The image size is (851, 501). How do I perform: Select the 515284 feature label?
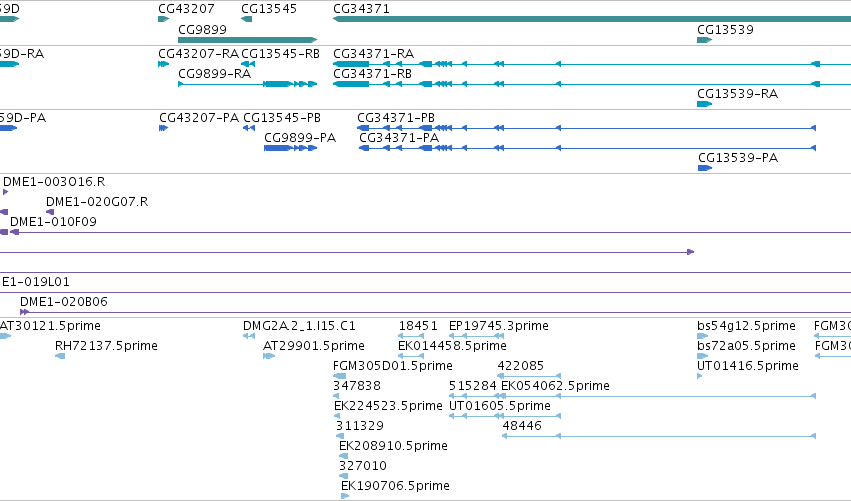pos(473,386)
